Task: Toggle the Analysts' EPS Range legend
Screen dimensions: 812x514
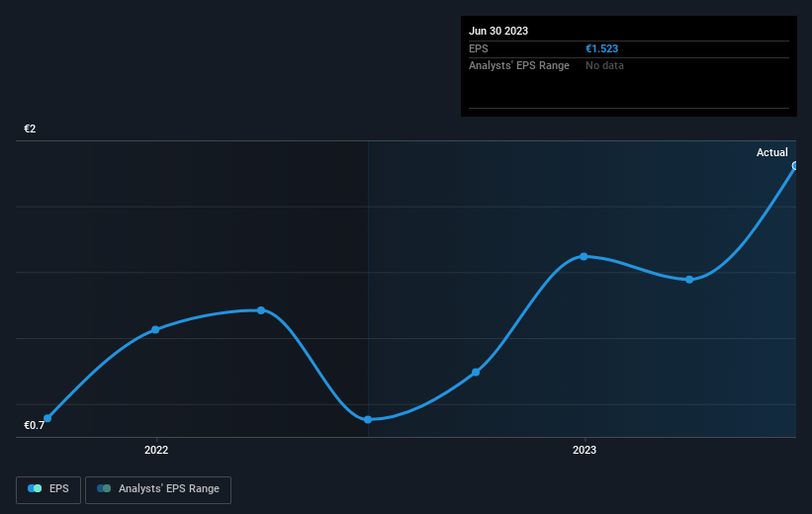Action: pyautogui.click(x=158, y=489)
